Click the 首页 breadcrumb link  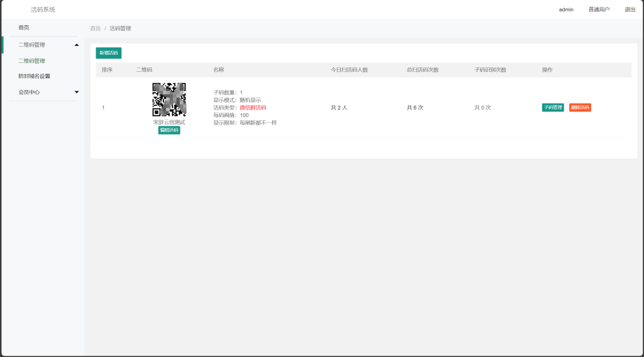click(95, 28)
